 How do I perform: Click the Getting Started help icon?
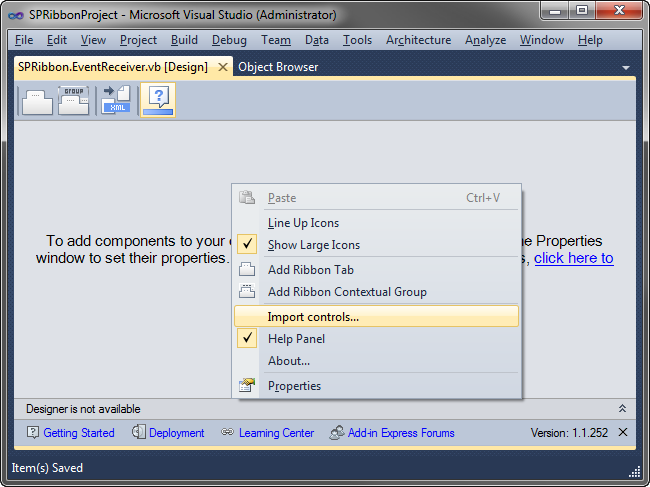coord(33,432)
